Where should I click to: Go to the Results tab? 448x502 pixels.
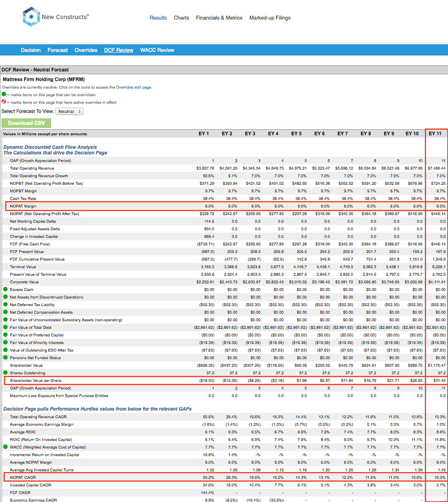coord(158,18)
